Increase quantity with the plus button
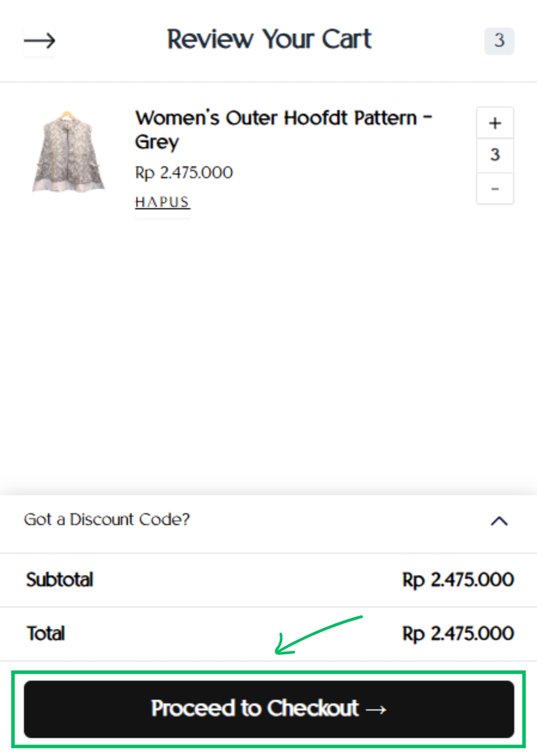 [495, 123]
